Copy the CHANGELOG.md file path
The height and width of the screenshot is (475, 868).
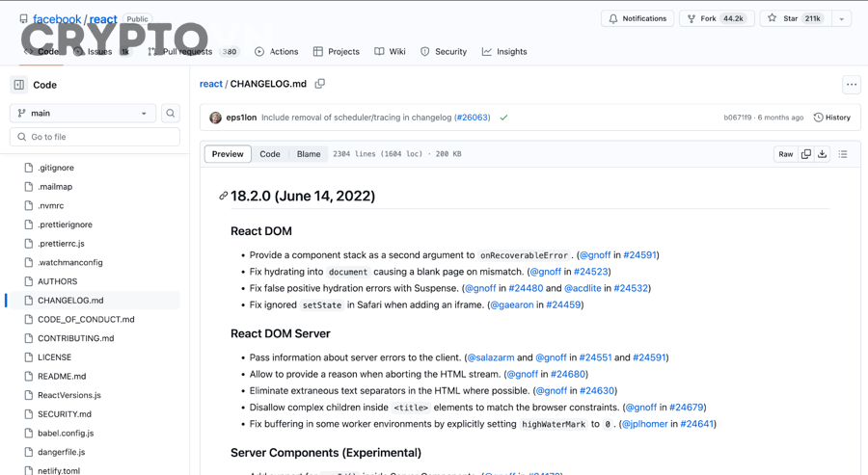(320, 84)
